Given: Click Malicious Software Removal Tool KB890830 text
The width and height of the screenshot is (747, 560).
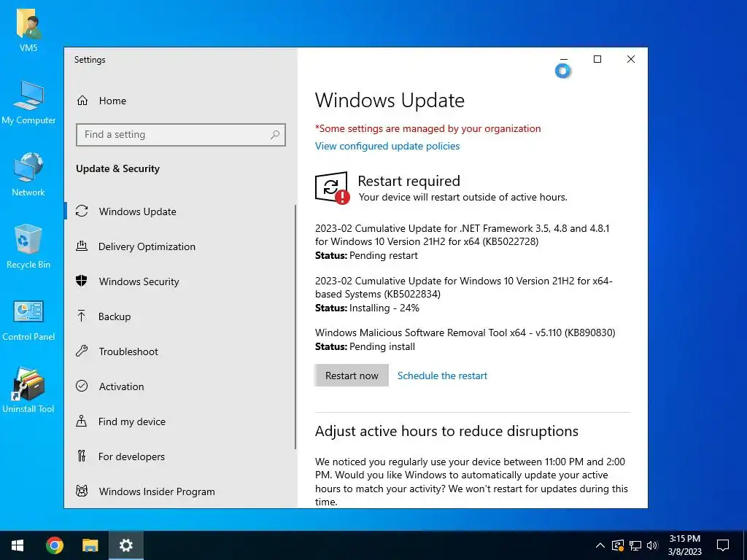Looking at the screenshot, I should click(465, 332).
